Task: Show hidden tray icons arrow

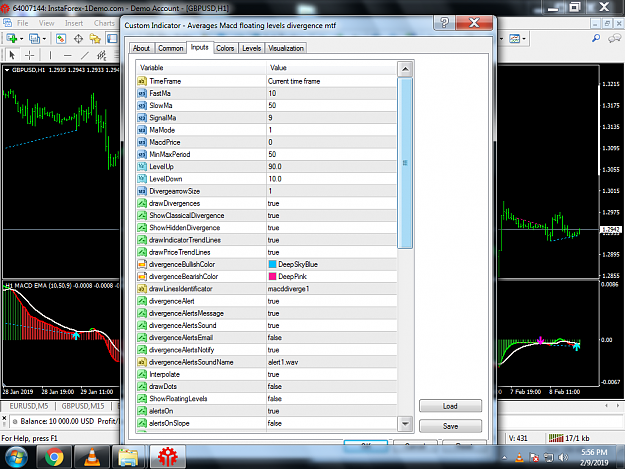Action: coord(504,458)
